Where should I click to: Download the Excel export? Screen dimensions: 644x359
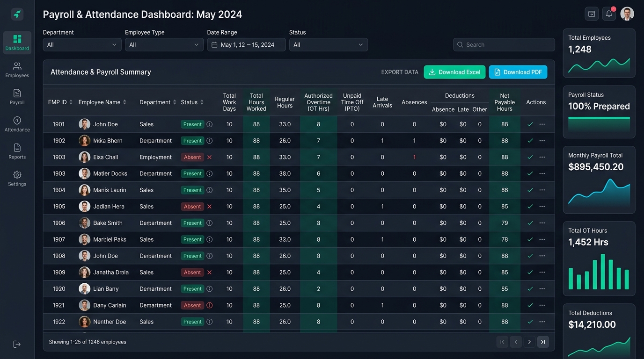click(454, 72)
